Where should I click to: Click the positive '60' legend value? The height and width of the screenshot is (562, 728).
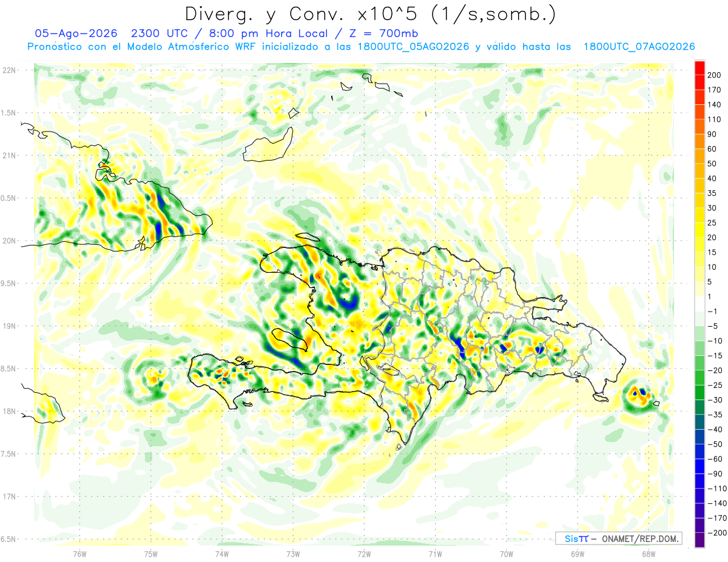click(713, 149)
